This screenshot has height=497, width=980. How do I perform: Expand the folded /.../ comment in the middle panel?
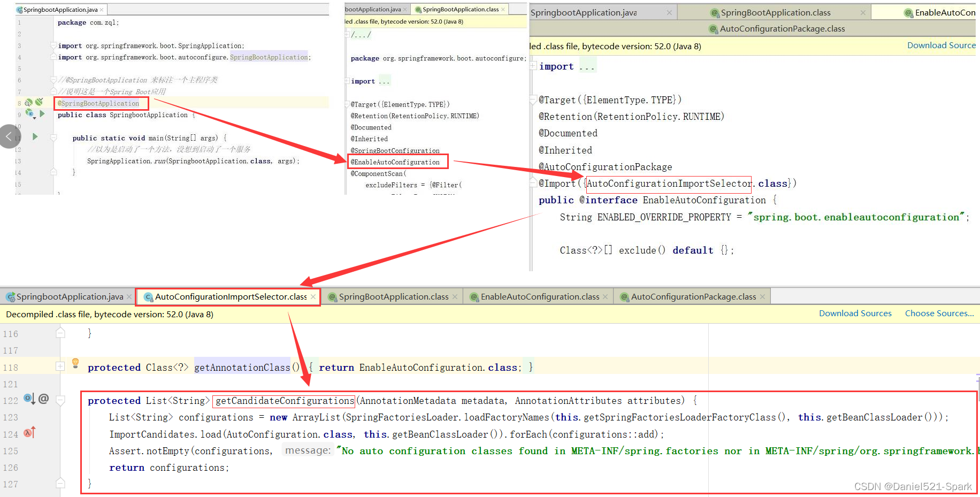click(x=347, y=34)
